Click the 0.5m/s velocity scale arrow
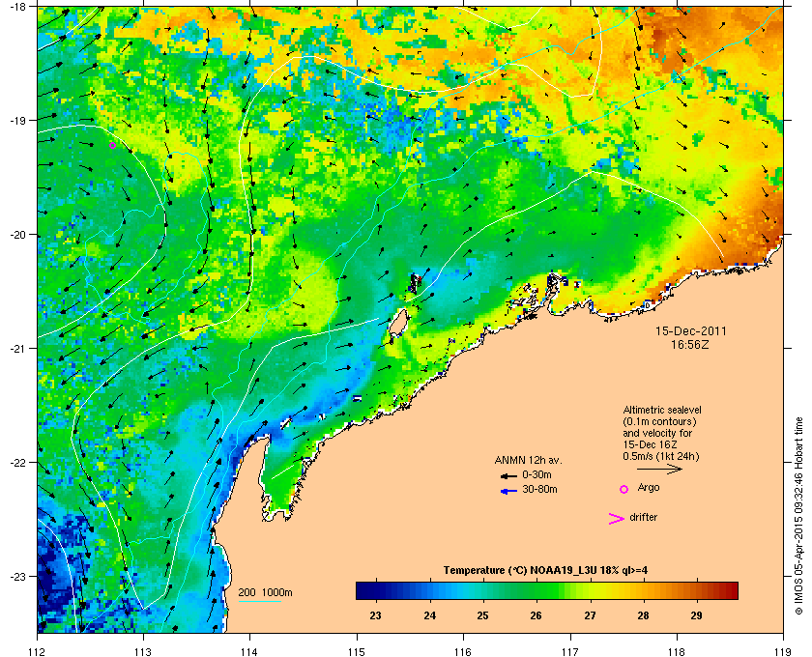The width and height of the screenshot is (812, 657). (x=659, y=469)
